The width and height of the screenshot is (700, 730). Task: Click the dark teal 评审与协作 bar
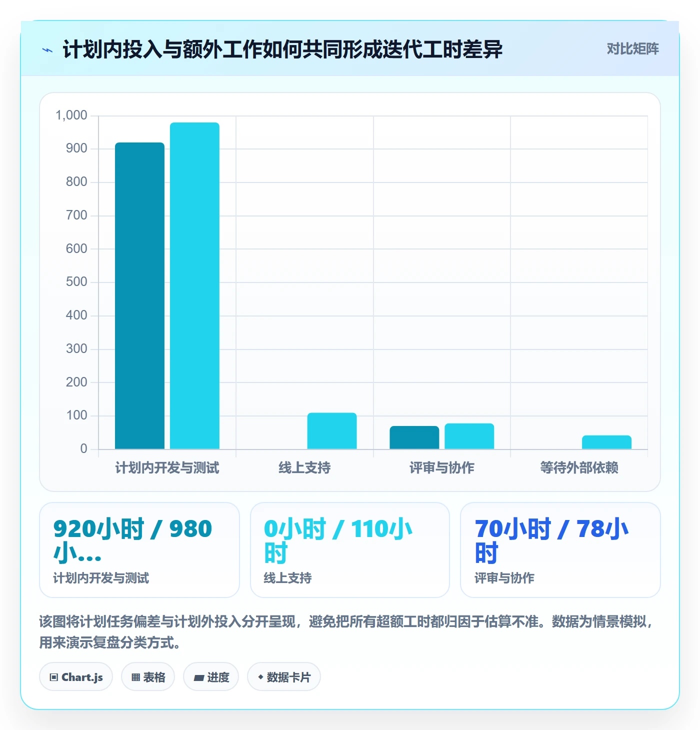pyautogui.click(x=414, y=437)
